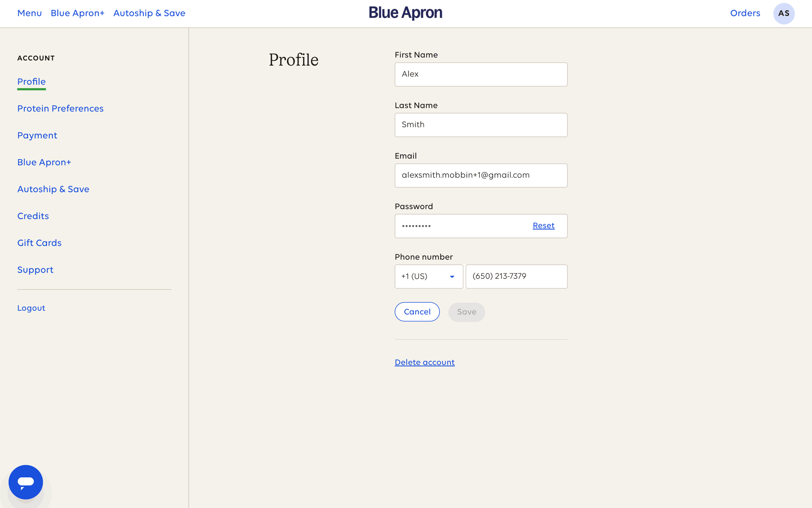The height and width of the screenshot is (508, 812).
Task: Open Autoship & Save in account sidebar
Action: 53,189
